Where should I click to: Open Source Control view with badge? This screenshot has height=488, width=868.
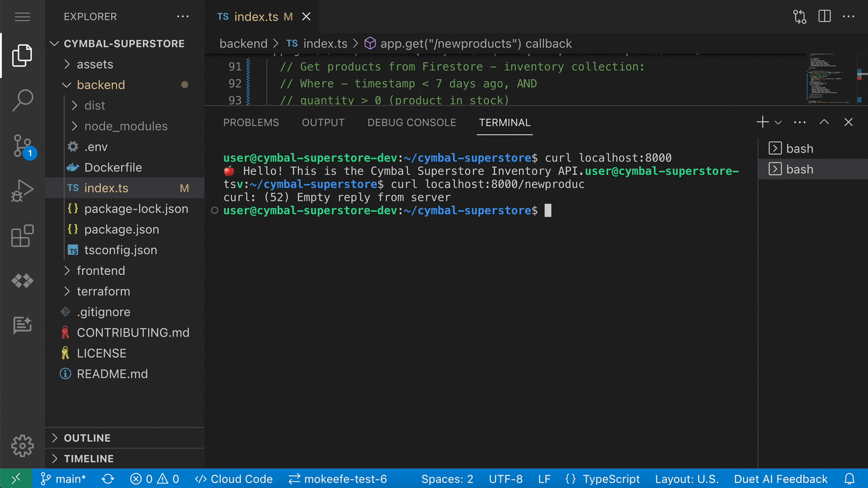tap(23, 146)
